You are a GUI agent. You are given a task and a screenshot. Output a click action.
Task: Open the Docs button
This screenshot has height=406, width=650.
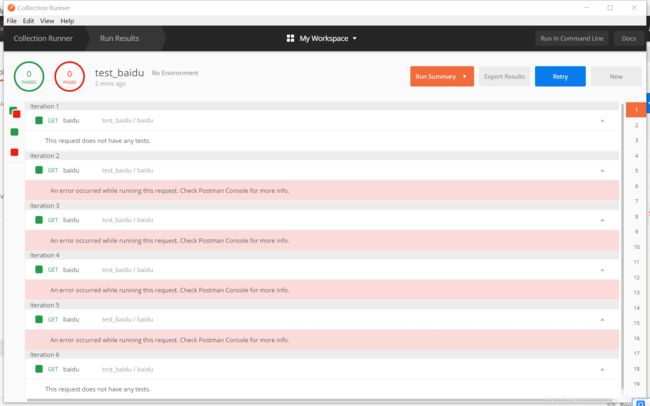628,38
